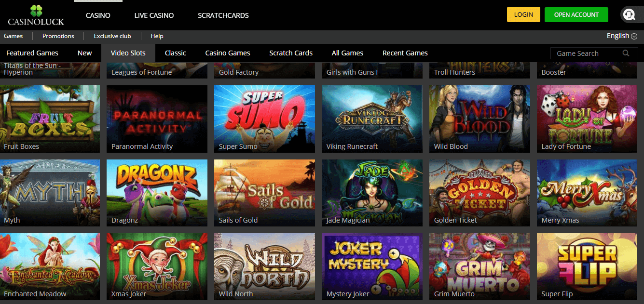Click the yellow Login button
The image size is (644, 304).
click(x=523, y=14)
